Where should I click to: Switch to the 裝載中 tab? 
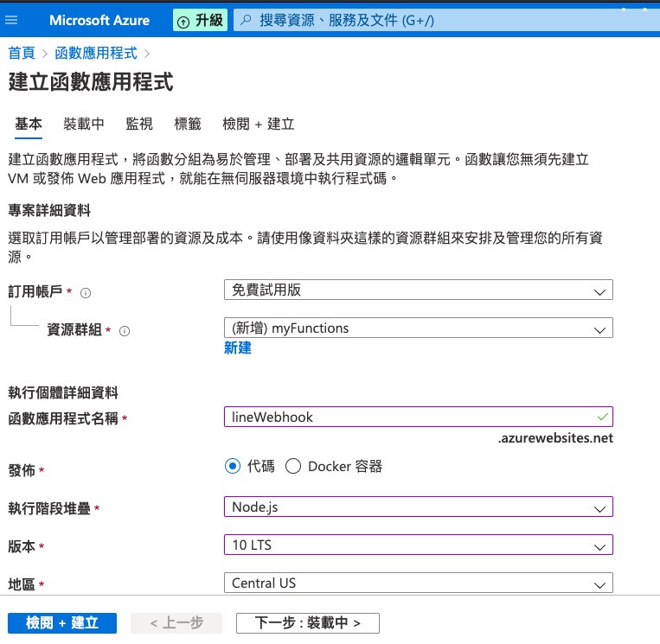(84, 124)
